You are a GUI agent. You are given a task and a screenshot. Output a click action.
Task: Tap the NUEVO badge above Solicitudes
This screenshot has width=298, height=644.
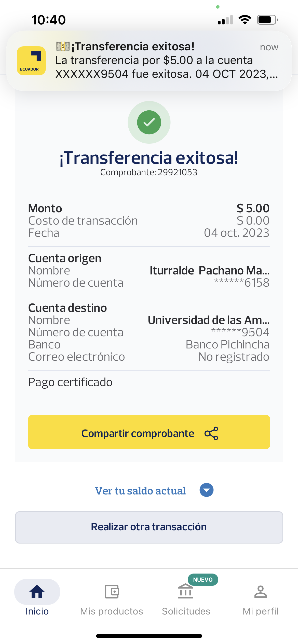click(x=203, y=580)
